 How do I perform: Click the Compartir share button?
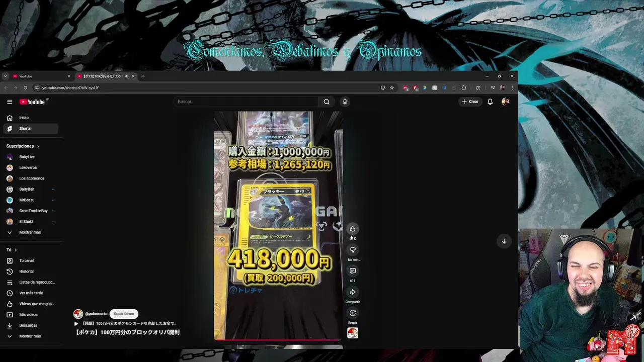coord(353,292)
